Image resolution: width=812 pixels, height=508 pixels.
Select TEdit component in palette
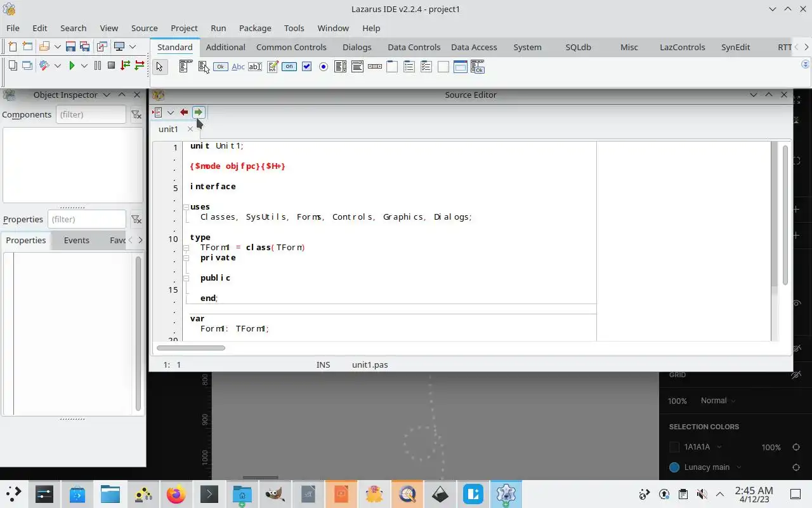[255, 67]
